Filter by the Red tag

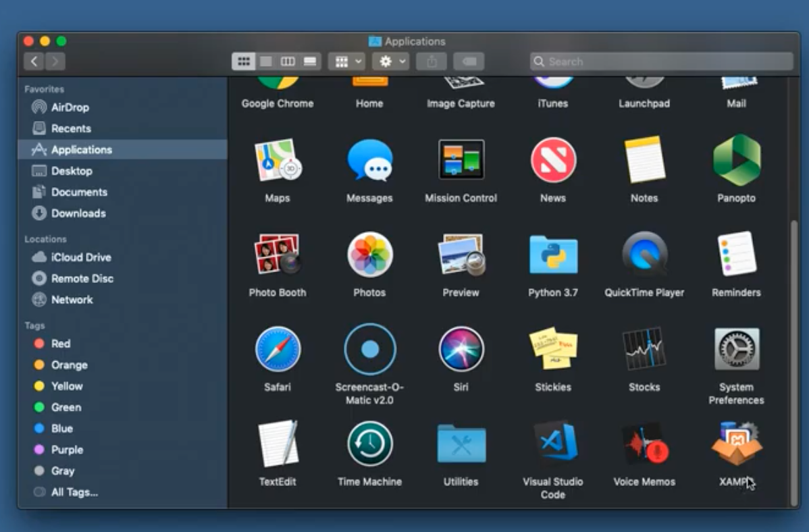click(x=123, y=344)
